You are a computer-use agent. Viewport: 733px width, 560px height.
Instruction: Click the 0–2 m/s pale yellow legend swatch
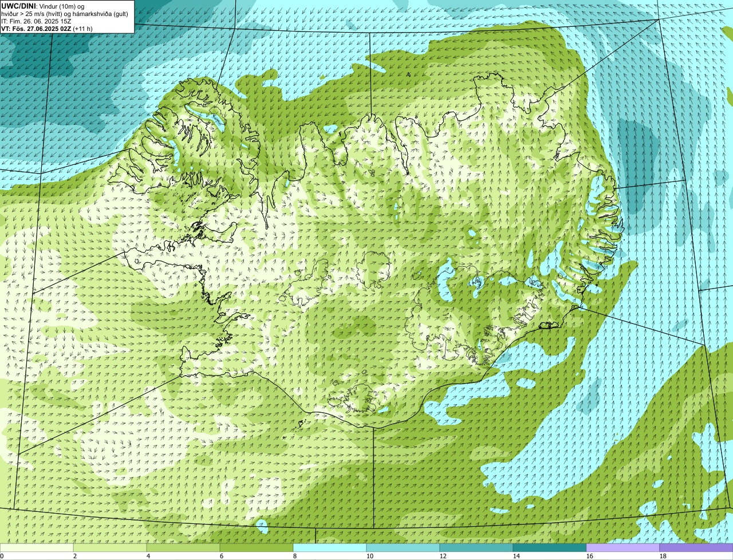click(x=37, y=548)
